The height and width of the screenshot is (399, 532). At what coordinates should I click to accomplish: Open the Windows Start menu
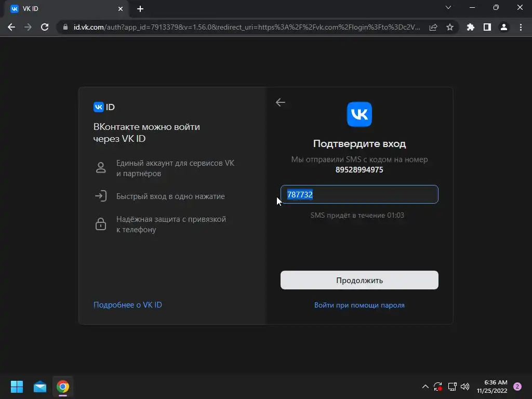tap(17, 387)
